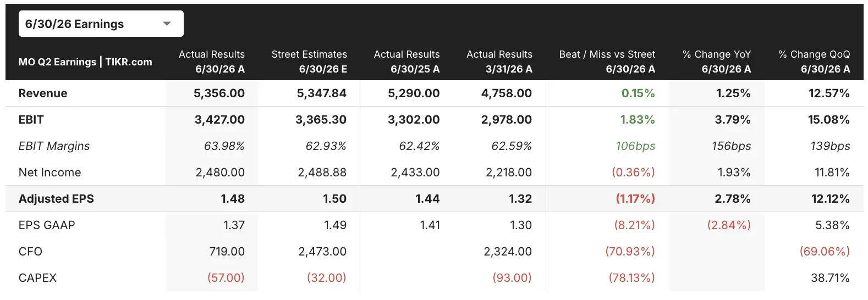Click the % Change YoY column header
The height and width of the screenshot is (300, 868).
tap(717, 62)
